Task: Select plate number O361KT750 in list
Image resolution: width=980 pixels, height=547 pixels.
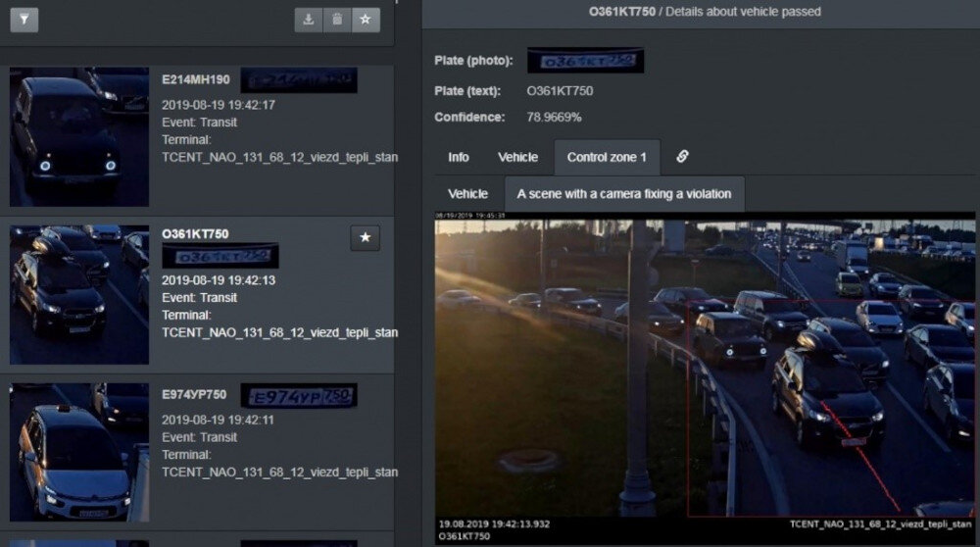Action: [x=195, y=234]
